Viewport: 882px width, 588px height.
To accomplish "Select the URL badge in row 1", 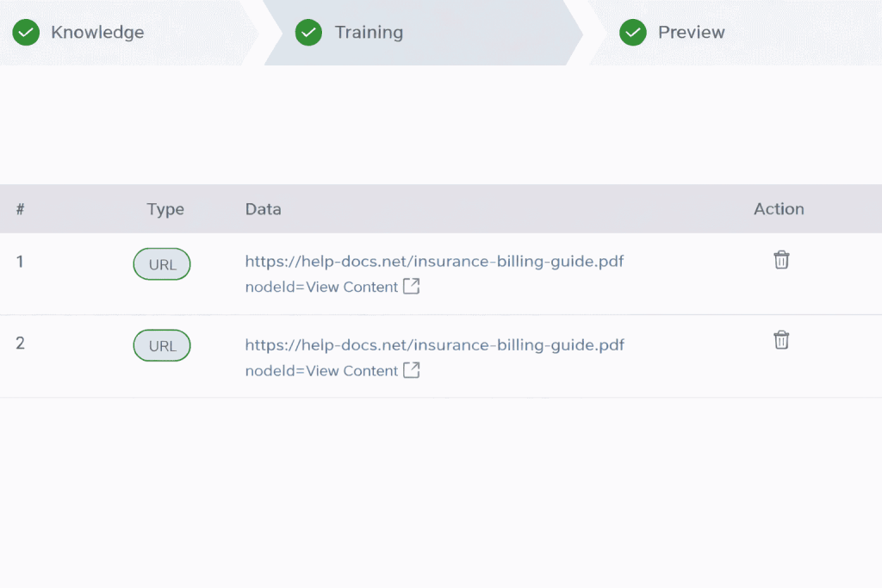I will 162,264.
